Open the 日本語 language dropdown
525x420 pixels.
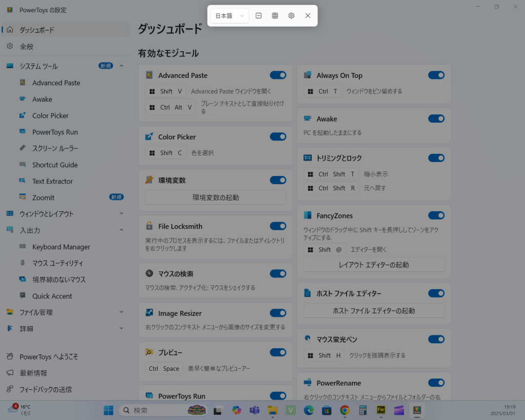pos(229,15)
